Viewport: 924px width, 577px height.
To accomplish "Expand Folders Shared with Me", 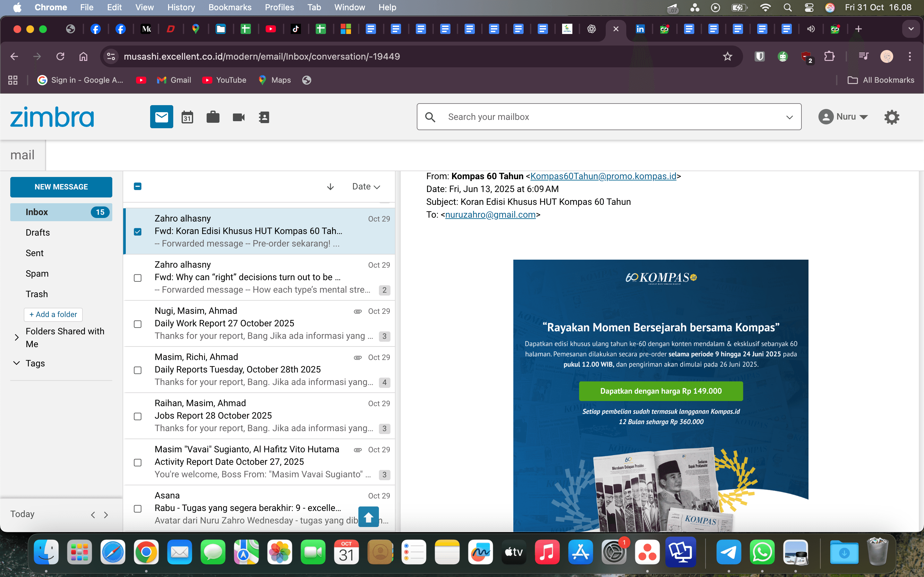I will (16, 337).
